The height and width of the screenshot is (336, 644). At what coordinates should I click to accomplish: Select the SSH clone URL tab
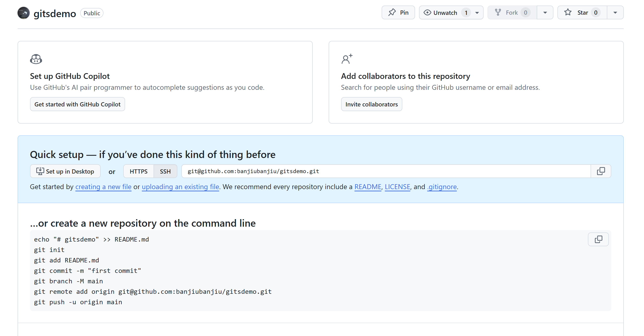click(165, 171)
